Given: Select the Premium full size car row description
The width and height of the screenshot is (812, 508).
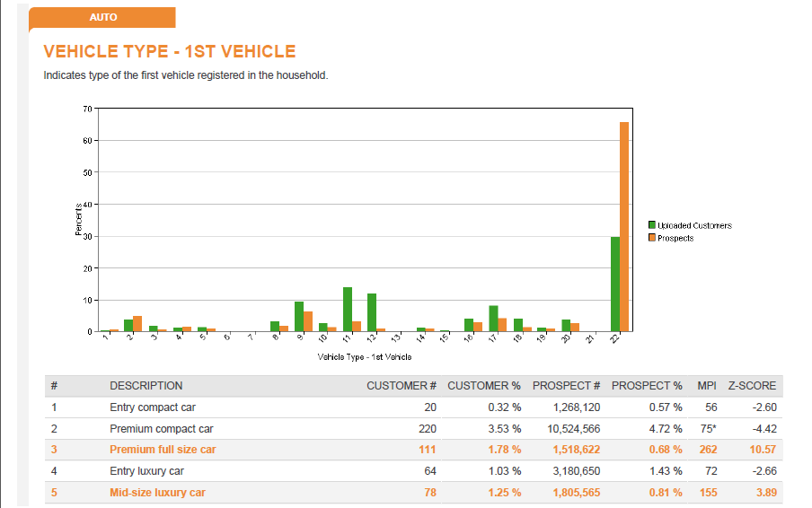Looking at the screenshot, I should click(163, 450).
